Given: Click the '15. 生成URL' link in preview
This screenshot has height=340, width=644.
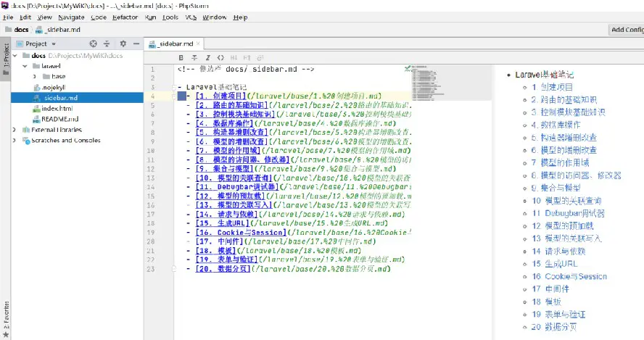Looking at the screenshot, I should coord(555,264).
